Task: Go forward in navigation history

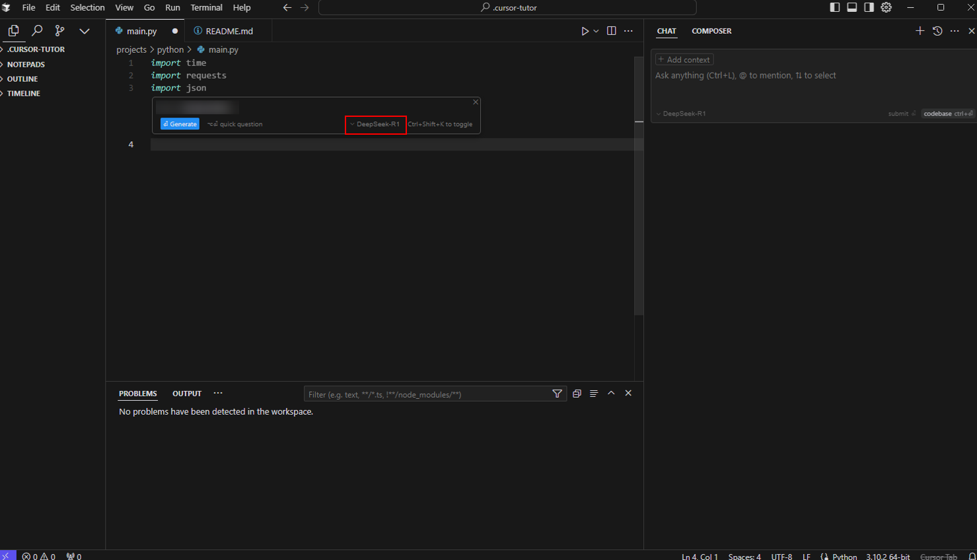Action: point(305,8)
